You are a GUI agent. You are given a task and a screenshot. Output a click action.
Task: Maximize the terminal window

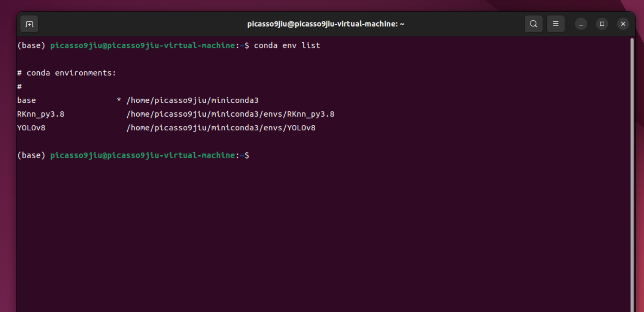point(602,24)
